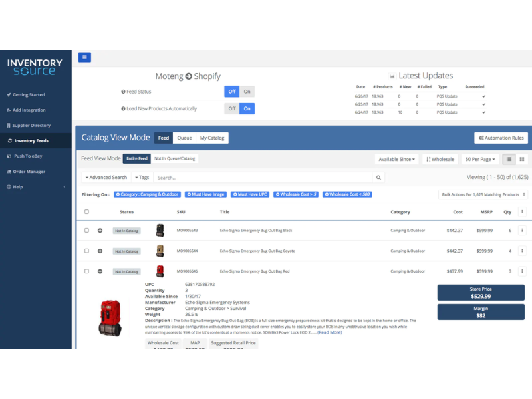This screenshot has width=532, height=399.
Task: Switch to the Queue catalog tab
Action: 184,138
